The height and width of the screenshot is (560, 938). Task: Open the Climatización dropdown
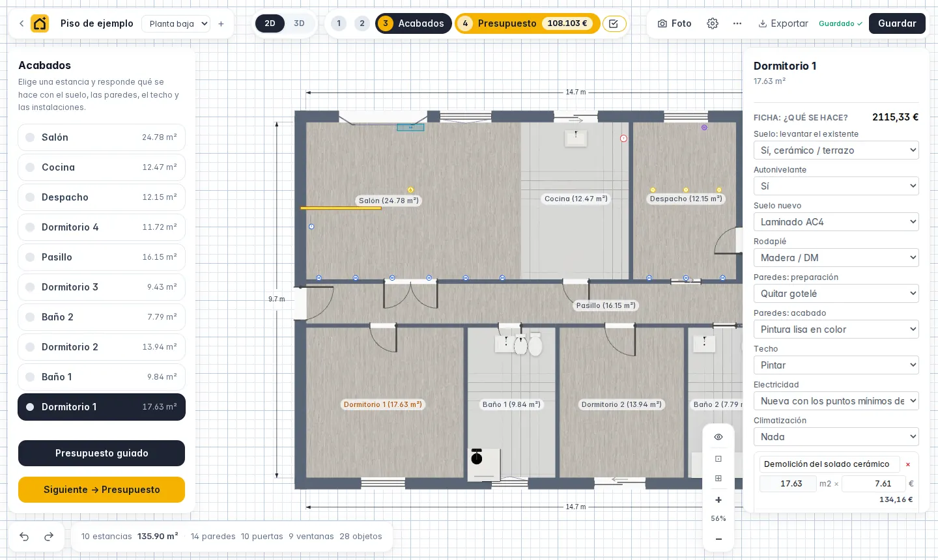point(836,437)
